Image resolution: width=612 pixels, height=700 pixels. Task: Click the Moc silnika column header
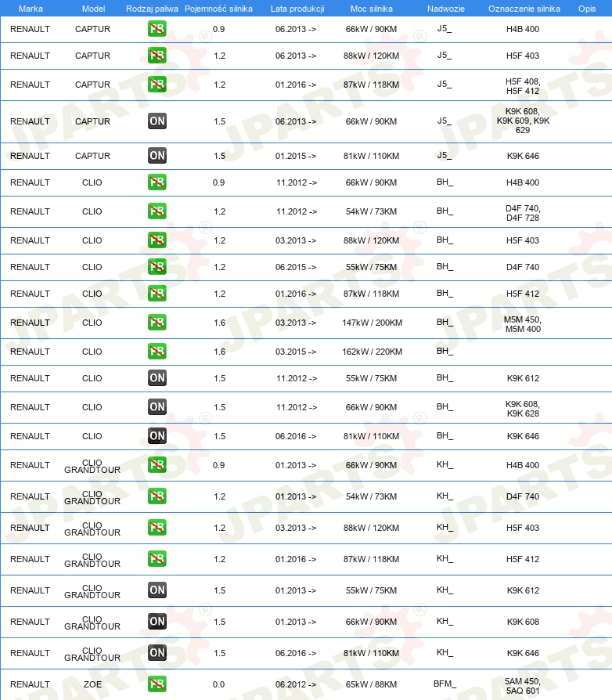click(372, 9)
